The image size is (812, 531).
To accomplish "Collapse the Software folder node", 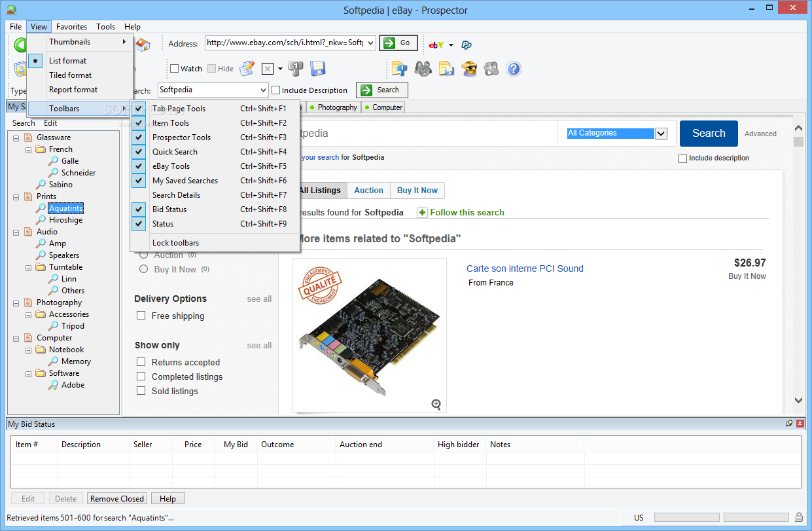I will coord(29,373).
